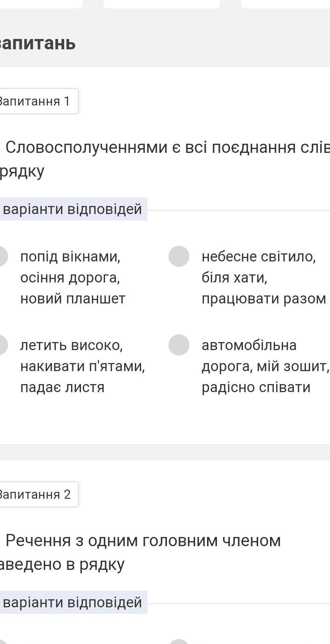Click "варіанти відповідей" label under question 1
Screen dimensions: 330x644
(x=73, y=209)
